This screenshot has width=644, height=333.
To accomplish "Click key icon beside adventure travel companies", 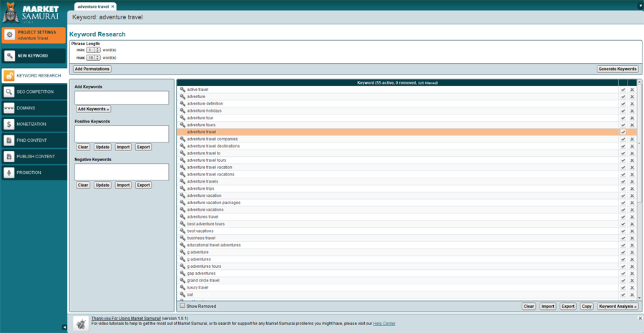I will (x=182, y=139).
